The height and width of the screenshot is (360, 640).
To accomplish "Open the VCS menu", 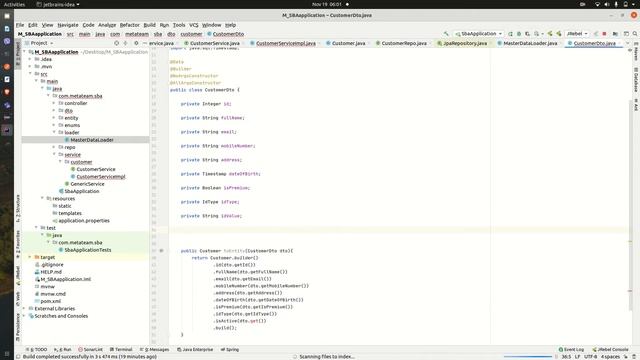I will coord(193,25).
